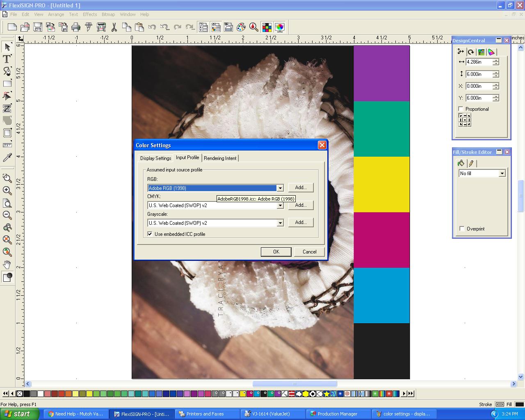
Task: Select the arrow Select tool
Action: tap(7, 47)
